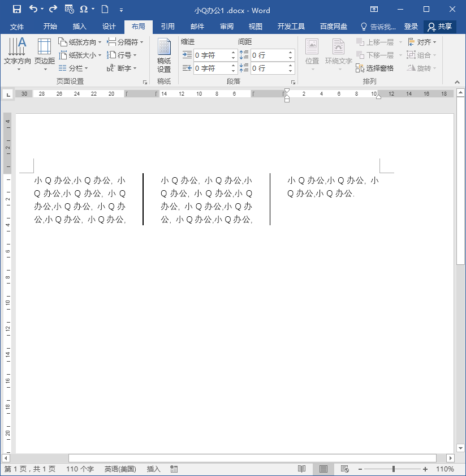This screenshot has height=476, width=466.
Task: Open the File (文件) tab
Action: point(17,27)
